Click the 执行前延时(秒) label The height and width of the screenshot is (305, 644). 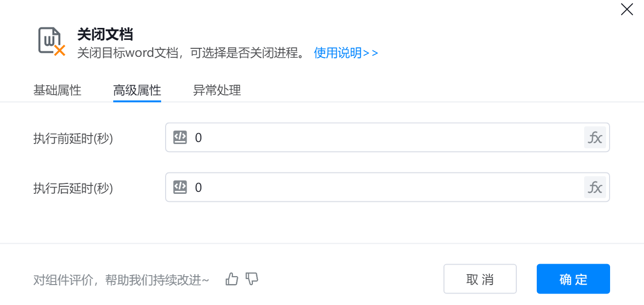pos(73,139)
